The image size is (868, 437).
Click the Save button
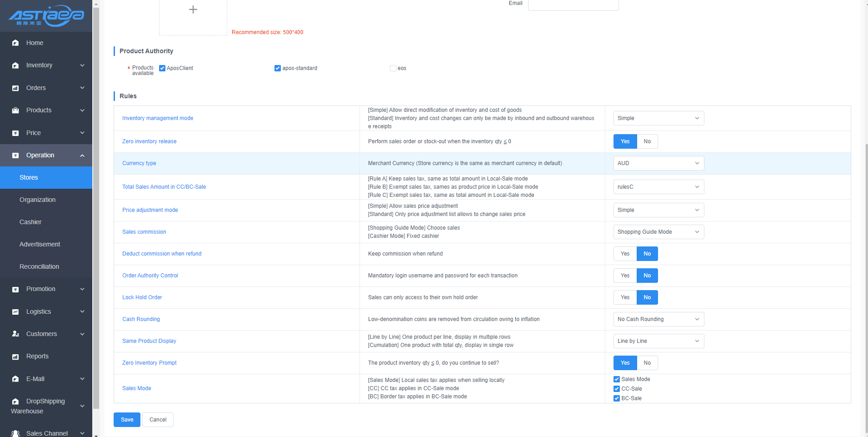point(127,420)
